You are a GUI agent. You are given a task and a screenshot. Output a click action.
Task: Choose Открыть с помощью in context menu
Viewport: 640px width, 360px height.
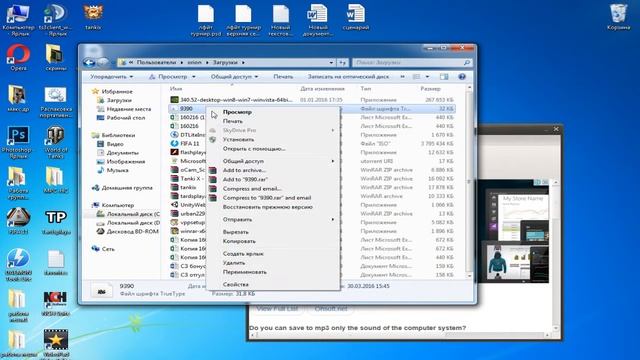pyautogui.click(x=273, y=149)
